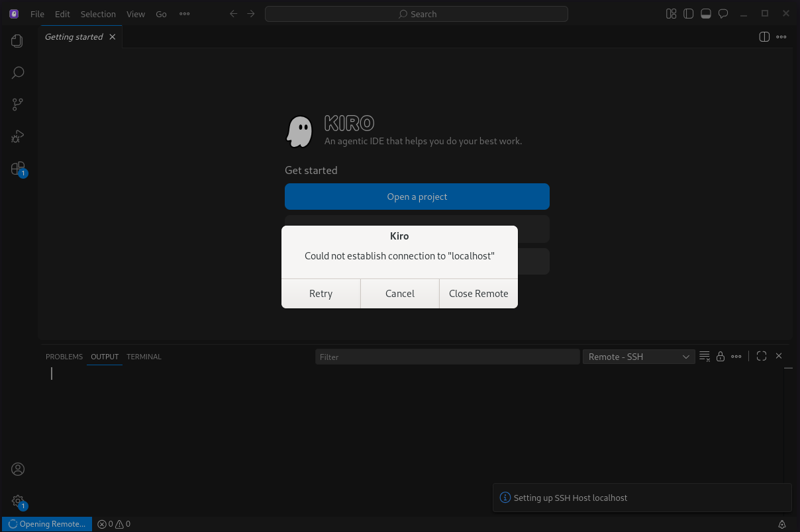800x532 pixels.
Task: Click the errors and warnings status indicator
Action: (114, 524)
